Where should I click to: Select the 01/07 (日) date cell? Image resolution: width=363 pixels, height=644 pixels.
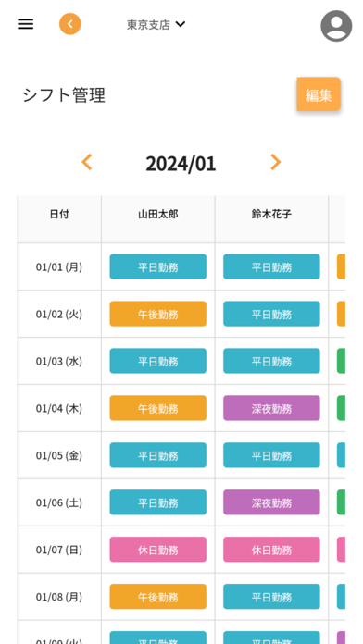(59, 550)
